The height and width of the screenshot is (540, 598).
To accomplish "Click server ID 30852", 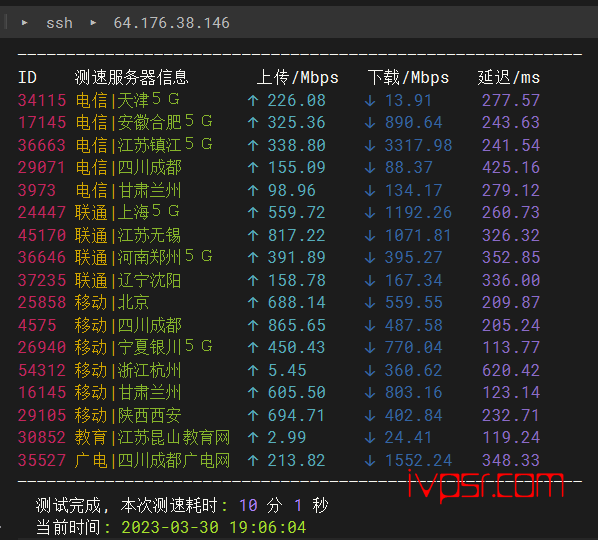I will click(42, 437).
